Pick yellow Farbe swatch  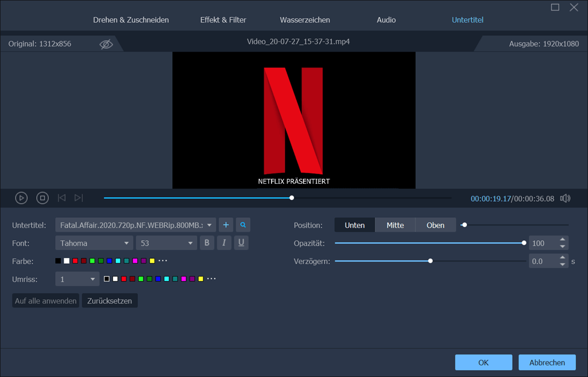152,261
